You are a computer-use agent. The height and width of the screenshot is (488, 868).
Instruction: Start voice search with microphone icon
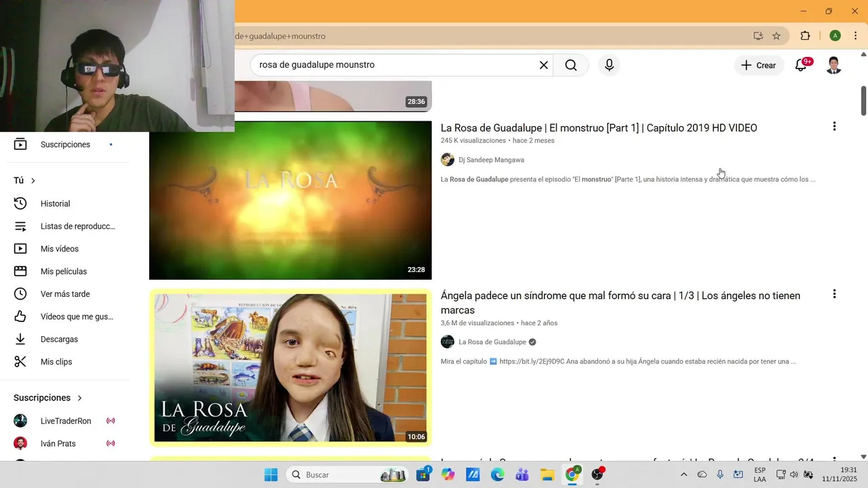pos(609,65)
